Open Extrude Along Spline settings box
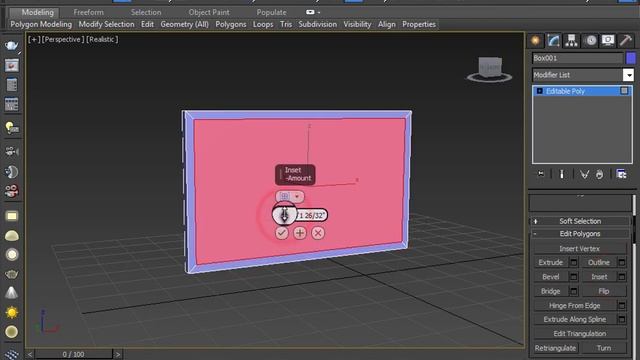Viewport: 640px width, 360px height. (622, 319)
